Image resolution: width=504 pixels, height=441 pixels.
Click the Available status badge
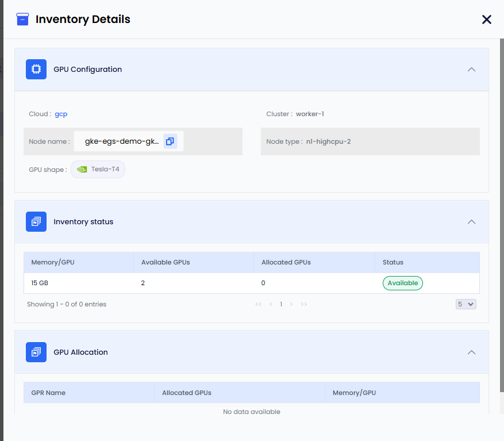pyautogui.click(x=403, y=283)
